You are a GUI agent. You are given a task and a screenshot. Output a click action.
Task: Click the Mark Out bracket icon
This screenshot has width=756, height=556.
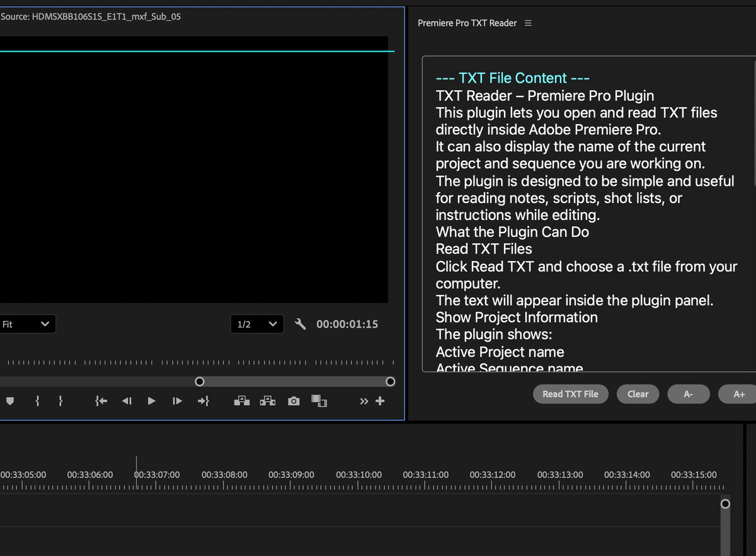coord(60,401)
